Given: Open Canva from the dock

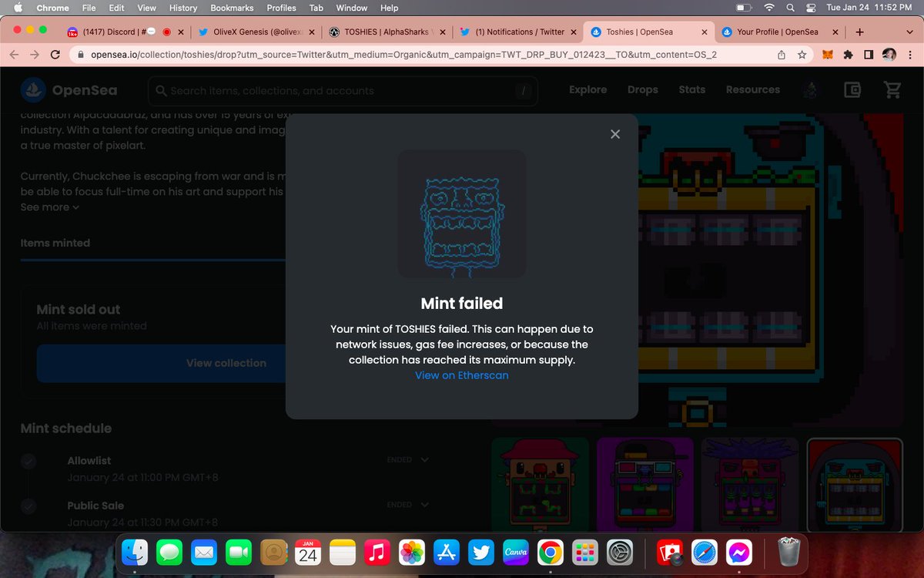Looking at the screenshot, I should (515, 553).
